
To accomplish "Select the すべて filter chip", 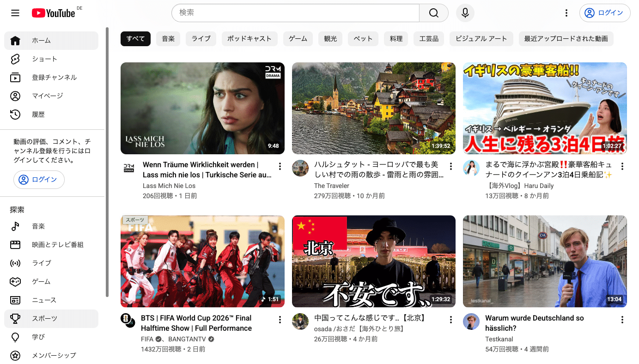I will tap(135, 39).
